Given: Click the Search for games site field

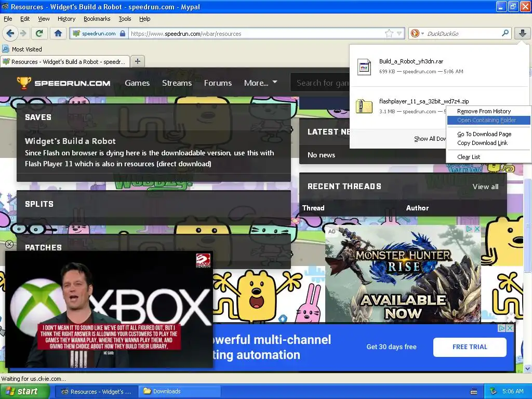Looking at the screenshot, I should [320, 83].
